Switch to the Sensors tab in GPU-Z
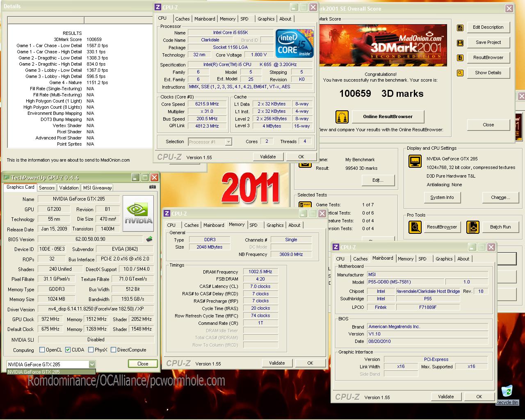The width and height of the screenshot is (525, 420). click(47, 187)
